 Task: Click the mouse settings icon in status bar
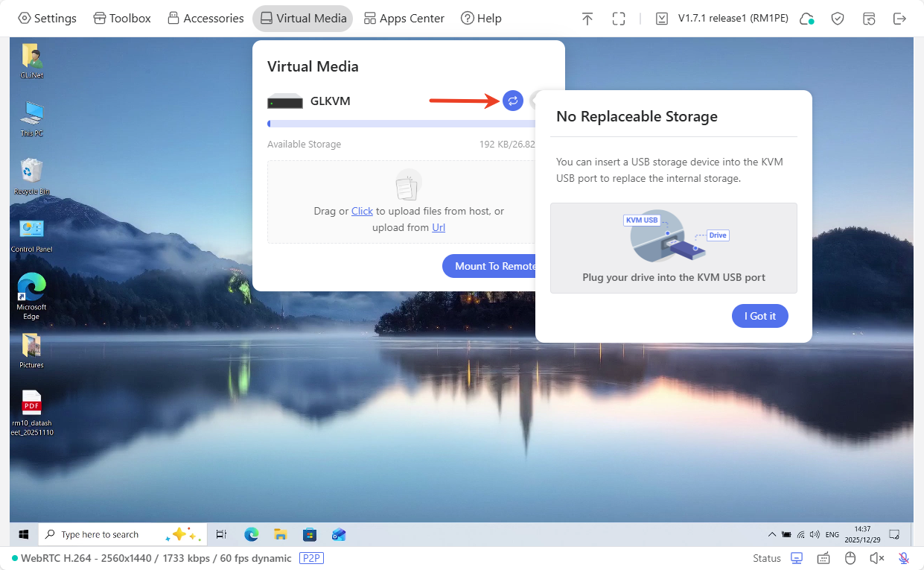(850, 557)
